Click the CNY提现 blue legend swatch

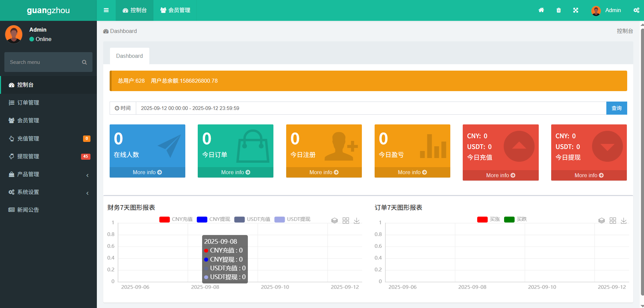click(202, 220)
